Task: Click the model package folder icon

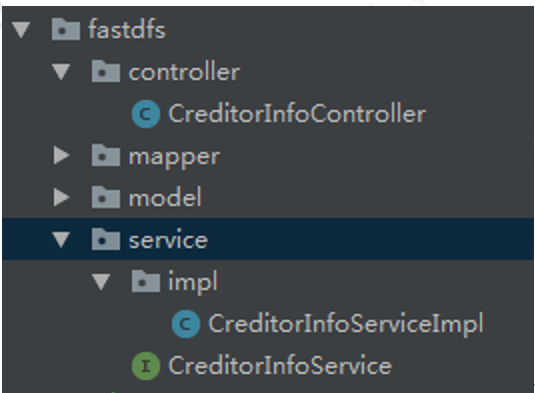Action: 106,197
